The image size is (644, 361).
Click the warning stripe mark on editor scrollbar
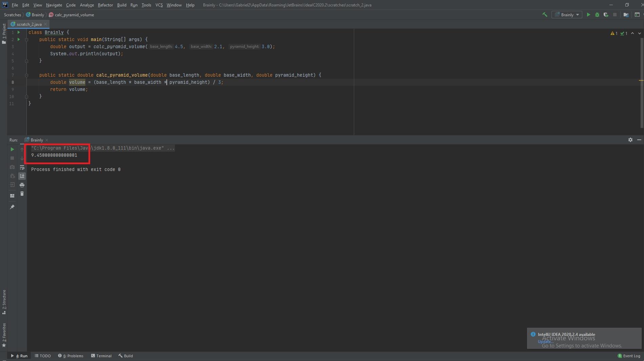click(641, 80)
